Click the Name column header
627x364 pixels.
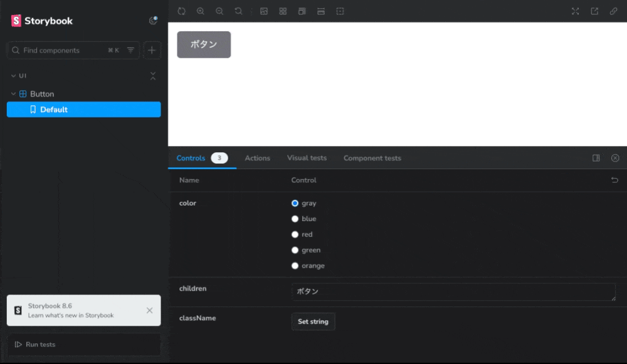coord(189,180)
